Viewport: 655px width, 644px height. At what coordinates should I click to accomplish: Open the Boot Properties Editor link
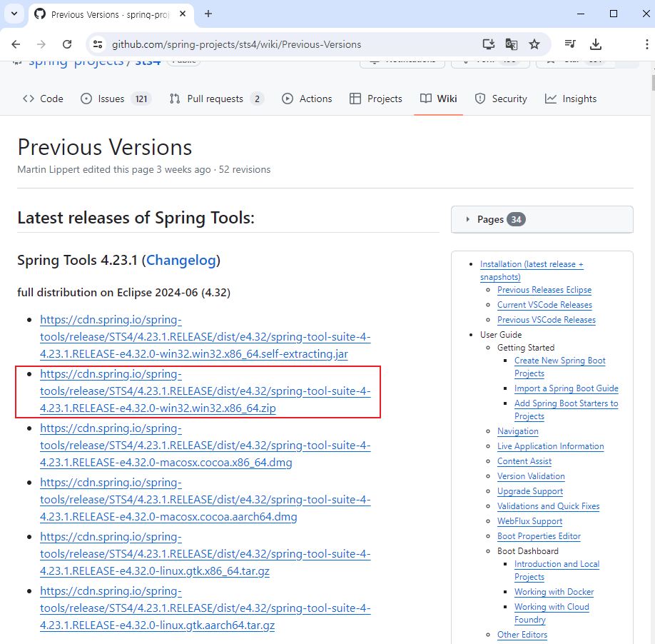539,537
